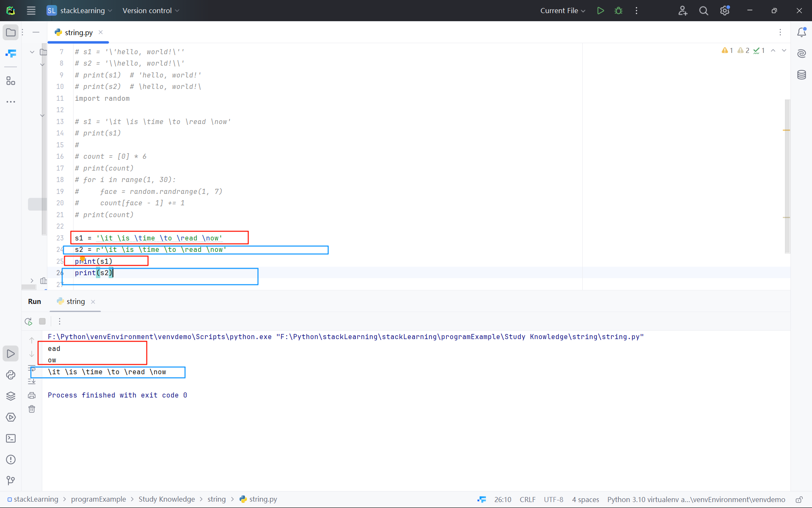Expand the Version control dropdown

[151, 11]
